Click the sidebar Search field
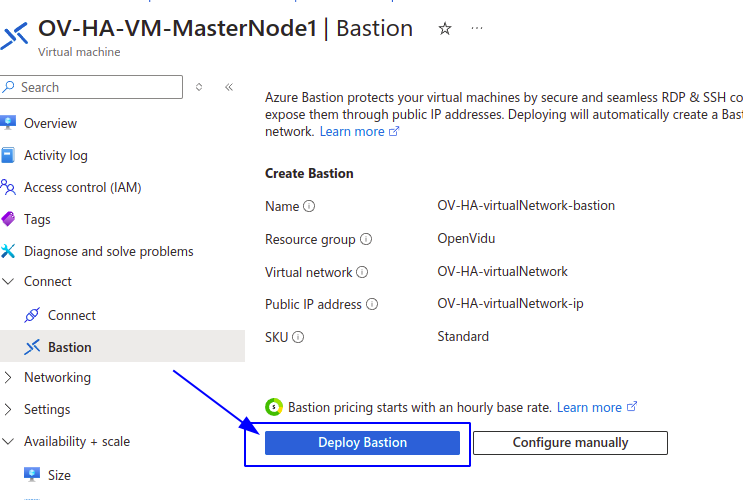This screenshot has width=743, height=500. 91,87
